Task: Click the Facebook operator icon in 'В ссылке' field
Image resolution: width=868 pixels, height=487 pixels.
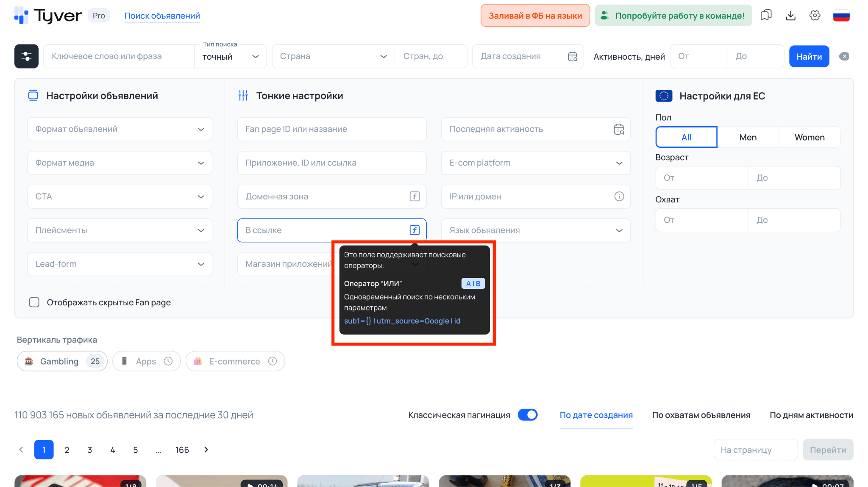Action: pyautogui.click(x=414, y=230)
